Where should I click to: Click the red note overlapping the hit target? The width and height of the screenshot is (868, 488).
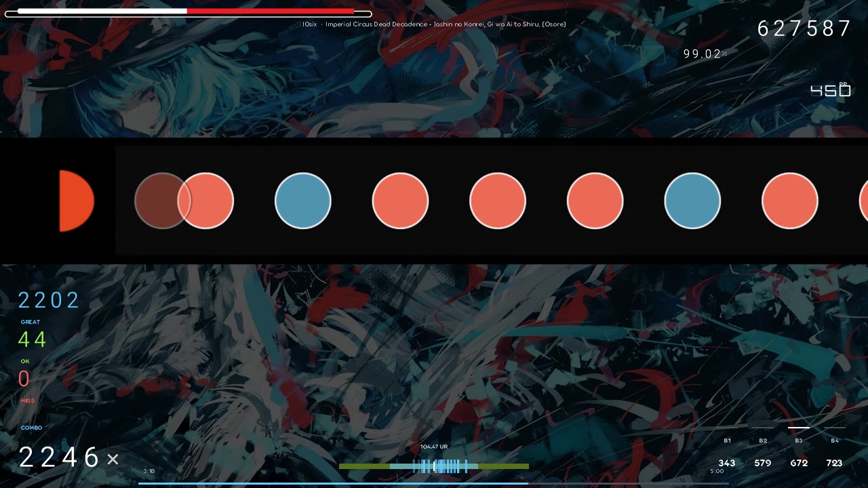tap(205, 201)
